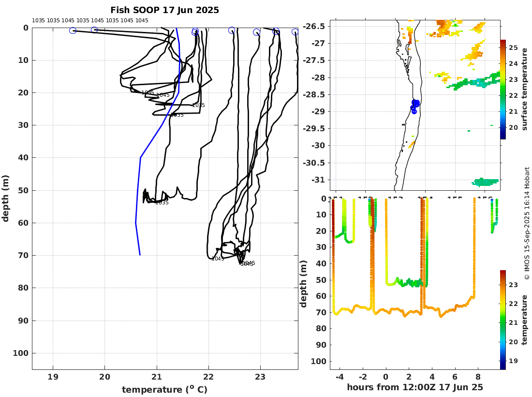Click the "19" tick on the temperature x-axis
Viewport: 532px width, 397px height.
(x=53, y=377)
